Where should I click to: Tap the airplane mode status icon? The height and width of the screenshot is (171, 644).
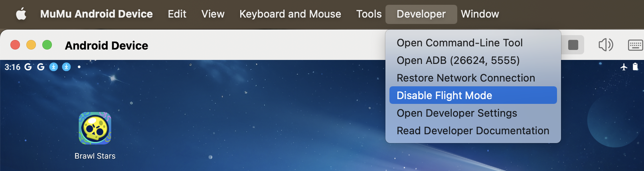point(624,67)
